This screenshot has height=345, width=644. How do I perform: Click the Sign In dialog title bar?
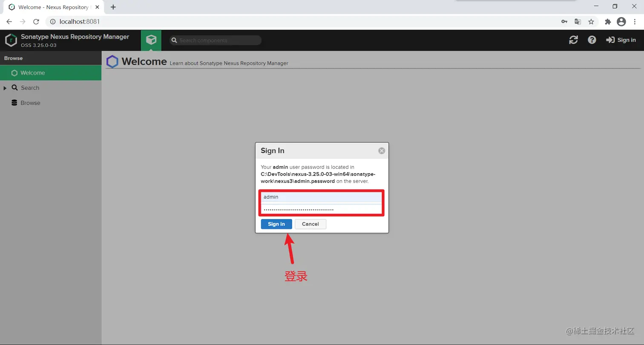322,151
